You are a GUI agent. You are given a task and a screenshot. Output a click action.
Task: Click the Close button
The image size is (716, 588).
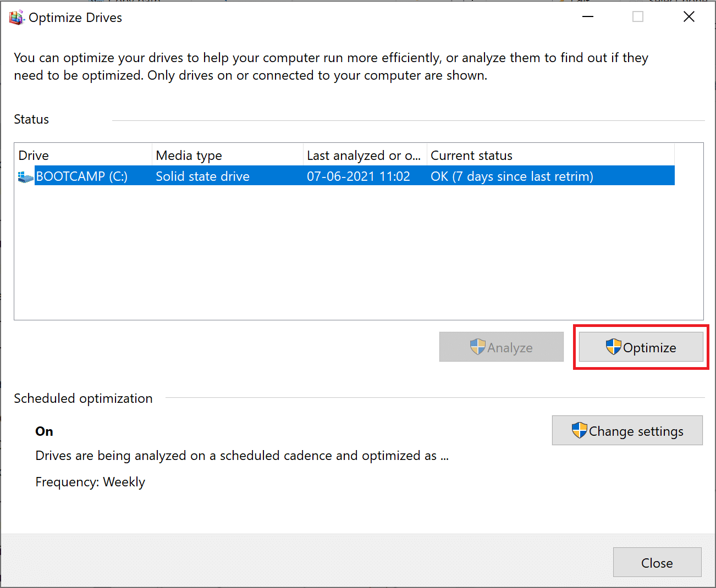657,562
